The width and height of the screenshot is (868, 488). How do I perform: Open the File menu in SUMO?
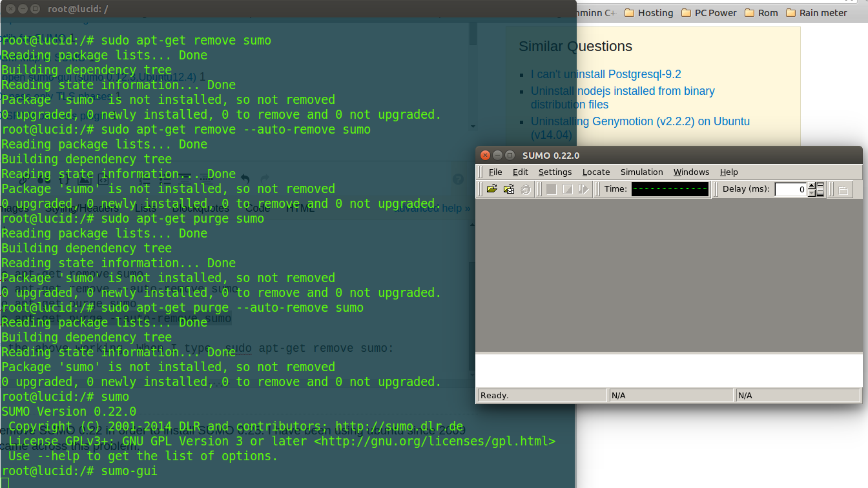pos(495,172)
